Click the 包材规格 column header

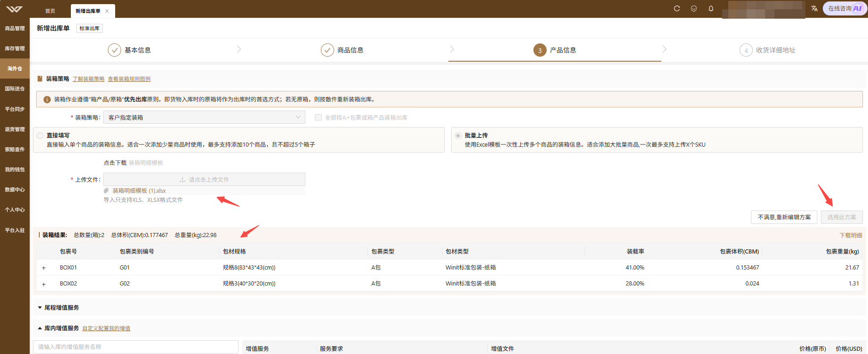tap(234, 252)
